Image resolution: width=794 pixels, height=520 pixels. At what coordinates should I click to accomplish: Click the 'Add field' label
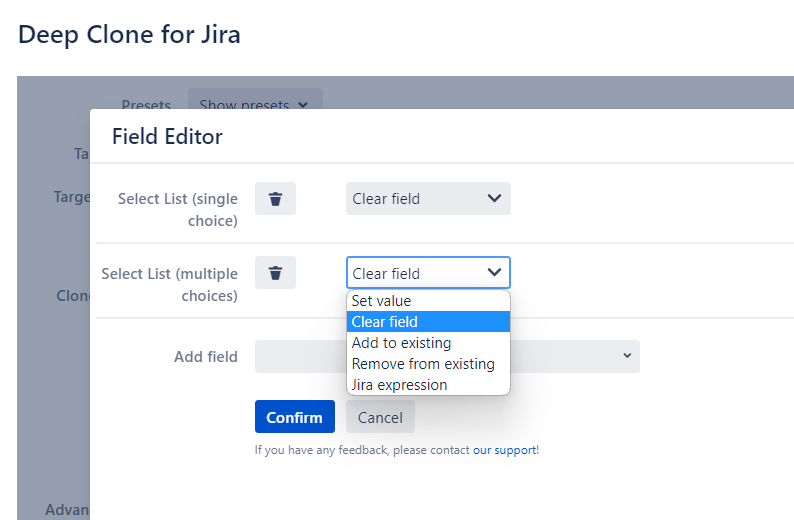tap(206, 357)
